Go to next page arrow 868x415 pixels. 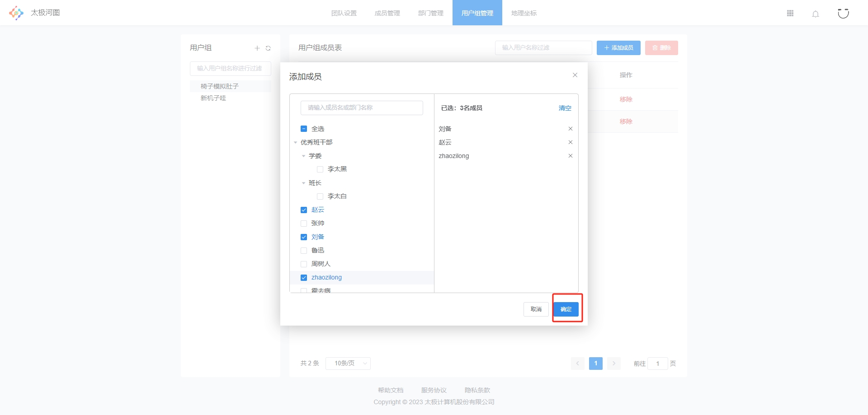(614, 364)
